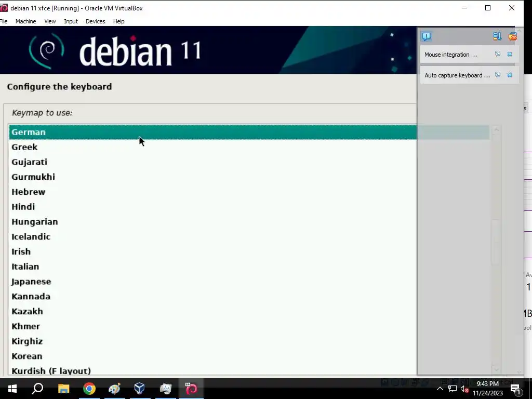The height and width of the screenshot is (399, 532).
Task: Open the Devices menu
Action: (x=96, y=21)
